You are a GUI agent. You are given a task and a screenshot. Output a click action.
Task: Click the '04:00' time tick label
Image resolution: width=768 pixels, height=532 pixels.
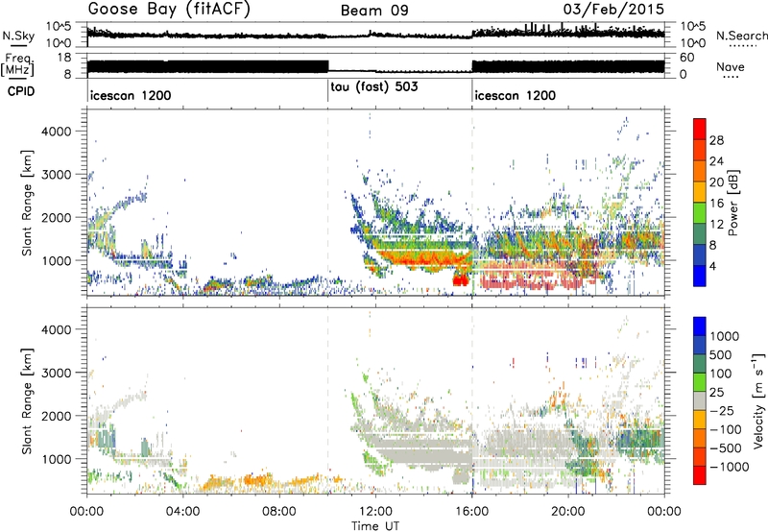pyautogui.click(x=182, y=512)
